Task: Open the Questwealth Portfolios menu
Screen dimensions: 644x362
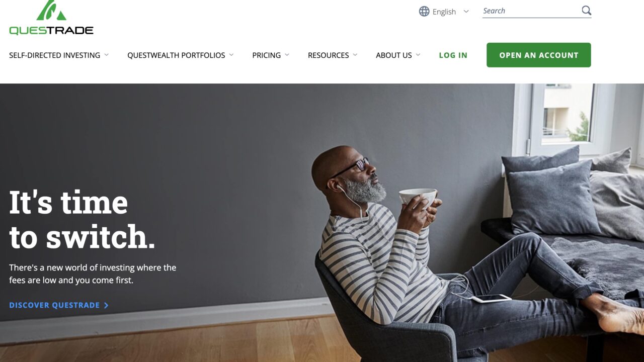Action: (176, 55)
